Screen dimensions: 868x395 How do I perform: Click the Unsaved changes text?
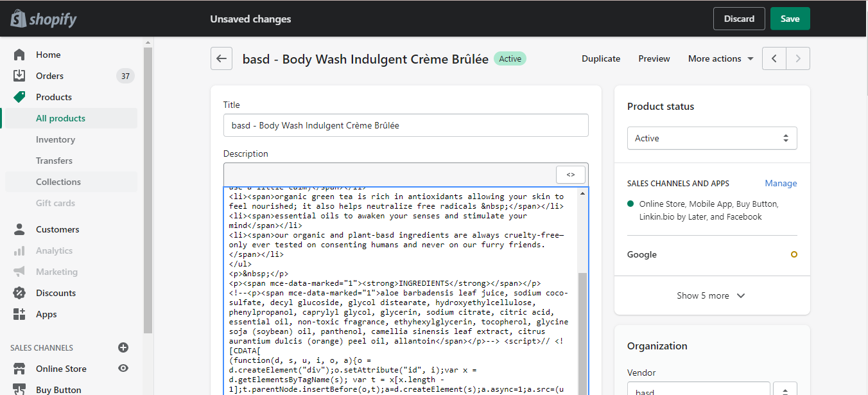pyautogui.click(x=250, y=19)
